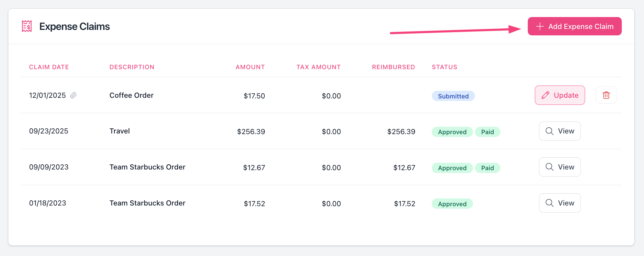Click the Submitted status badge
Screen dimensions: 644x256
click(453, 96)
